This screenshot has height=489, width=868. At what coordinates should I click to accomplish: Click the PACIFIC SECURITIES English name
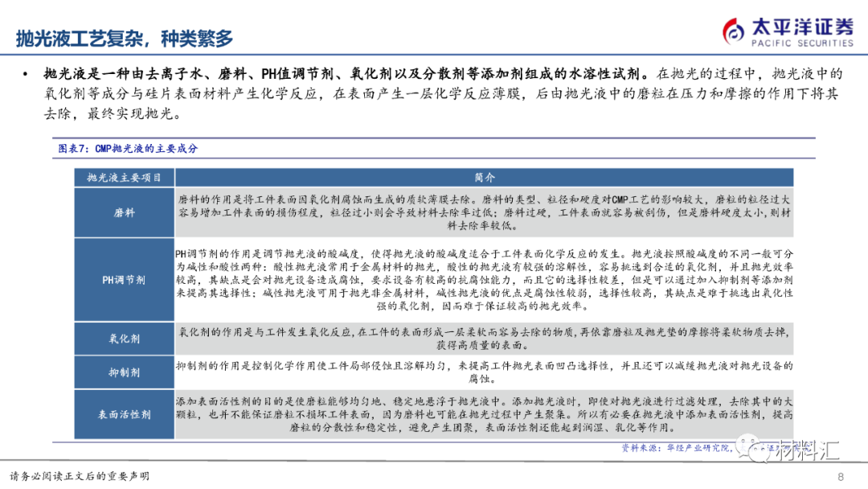click(x=803, y=43)
